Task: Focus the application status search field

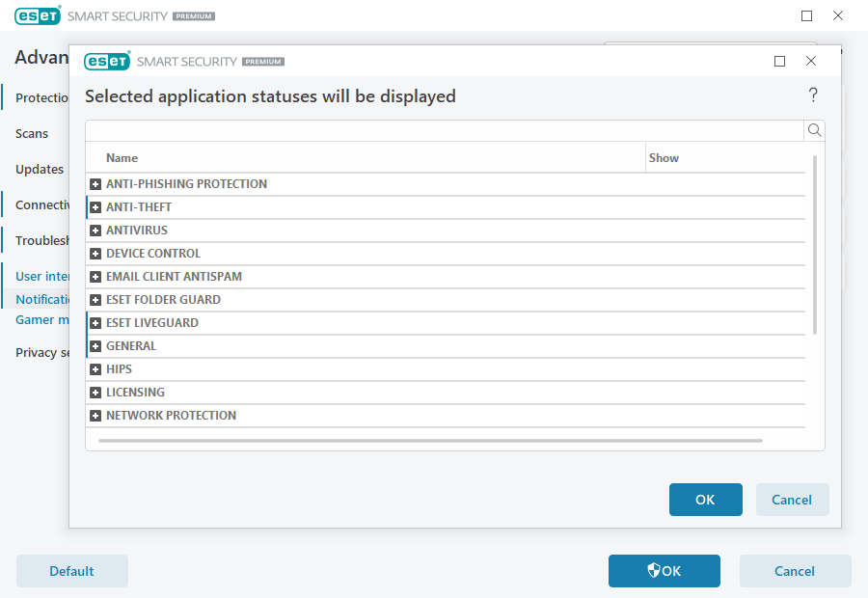Action: point(445,130)
